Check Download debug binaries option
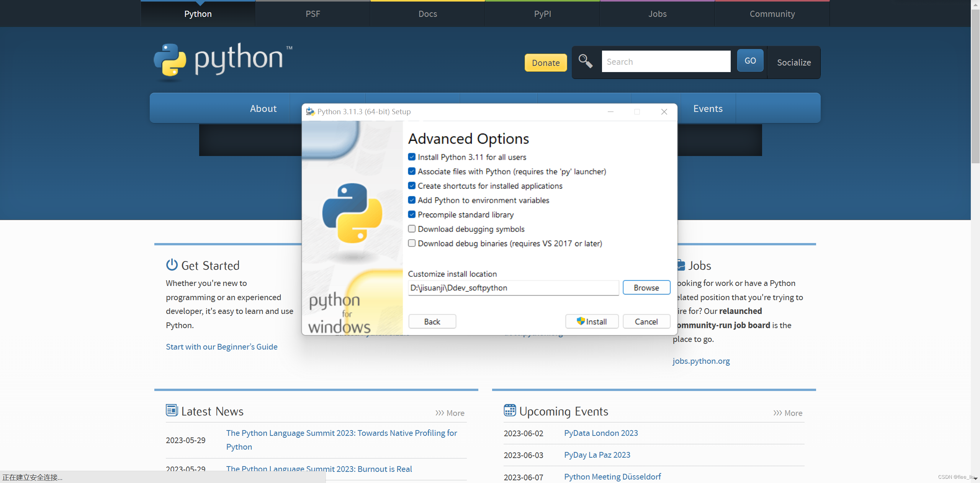This screenshot has height=483, width=980. click(x=412, y=243)
